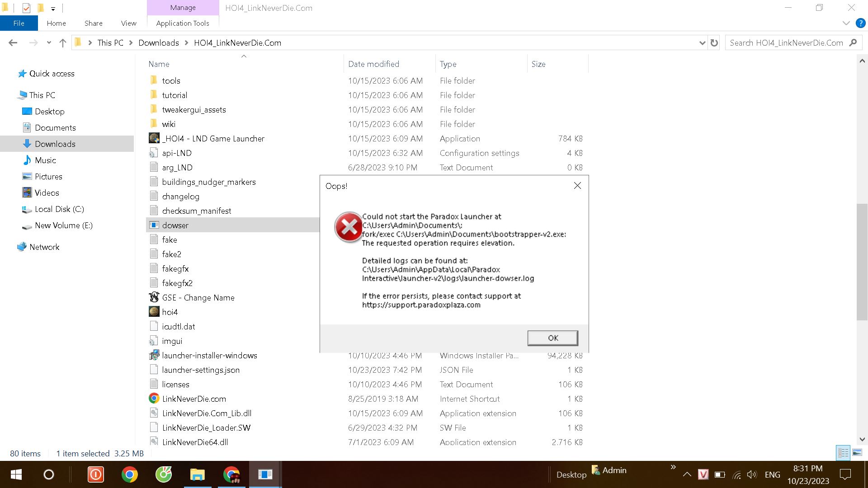Open the View ribbon tab
The image size is (868, 488).
128,23
